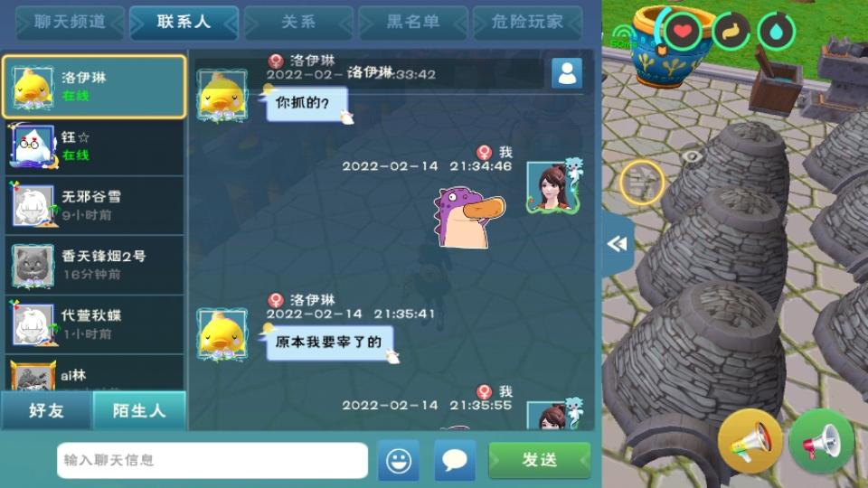Tap the purple dinosaur sticker message

[468, 216]
